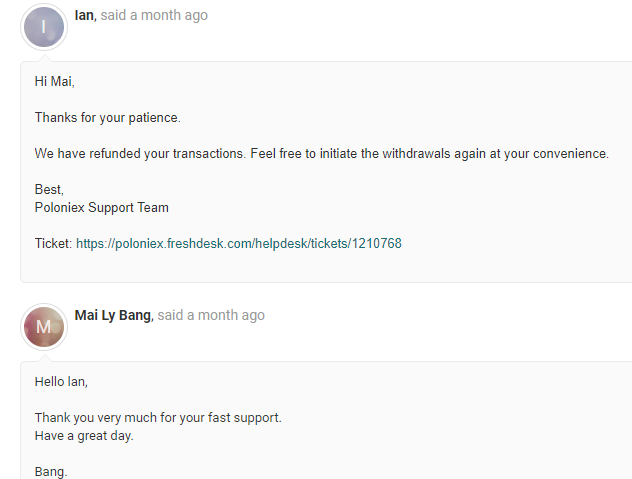Click the 'Thanks for your patience.' line
Viewport: 632px width, 479px height.
pos(108,118)
